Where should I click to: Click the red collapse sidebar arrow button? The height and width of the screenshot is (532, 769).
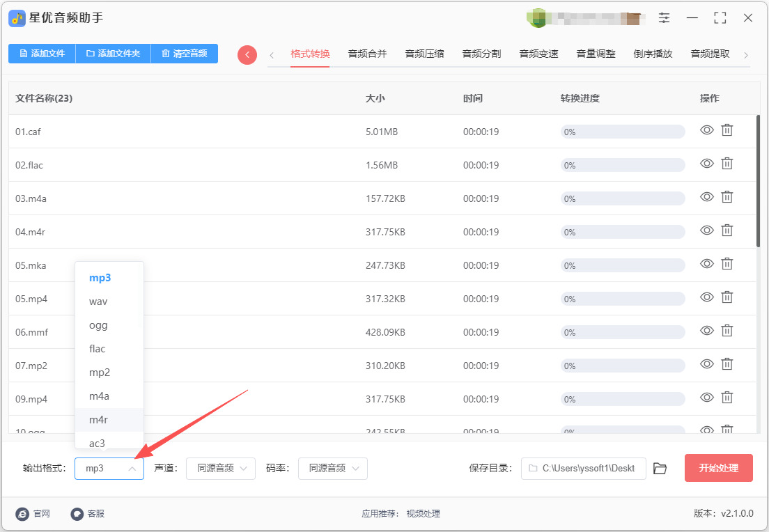pos(247,54)
